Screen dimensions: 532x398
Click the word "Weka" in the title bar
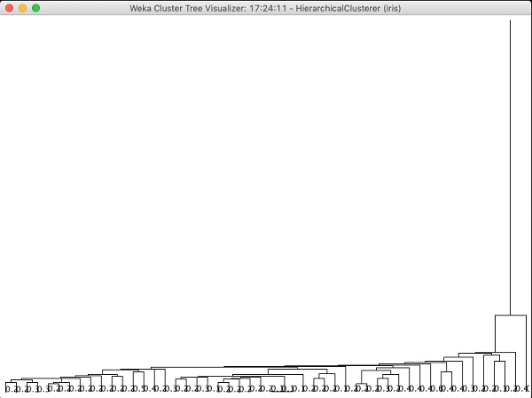(142, 8)
